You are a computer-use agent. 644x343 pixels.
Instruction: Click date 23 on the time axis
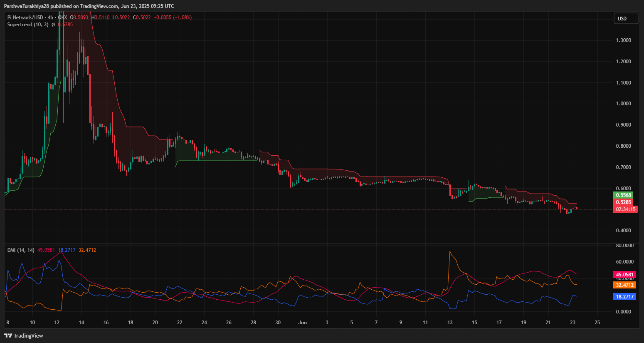[x=572, y=323]
